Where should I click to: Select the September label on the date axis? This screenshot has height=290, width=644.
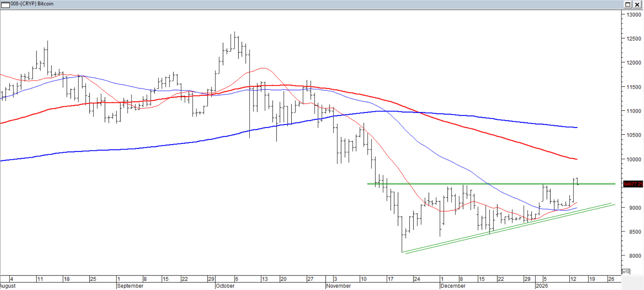[x=130, y=286]
